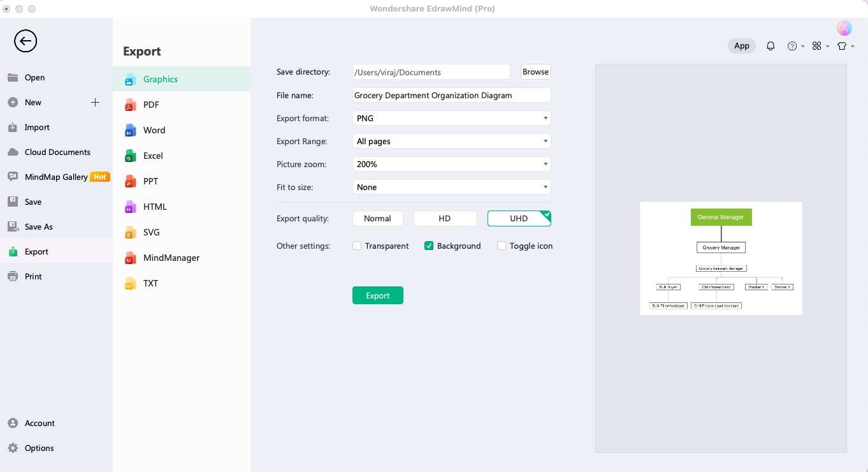
Task: Click the "Save directory:" label
Action: 303,72
